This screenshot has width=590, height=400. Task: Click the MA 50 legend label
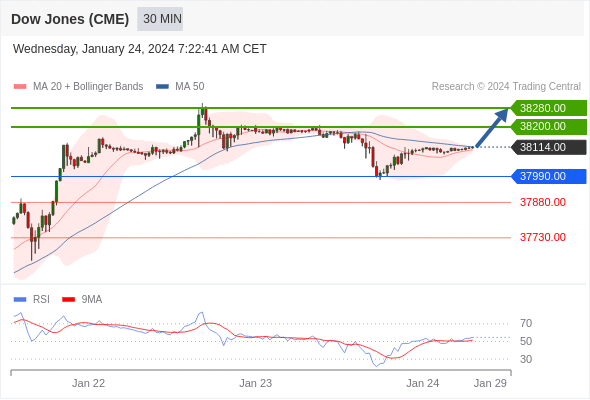pyautogui.click(x=190, y=87)
